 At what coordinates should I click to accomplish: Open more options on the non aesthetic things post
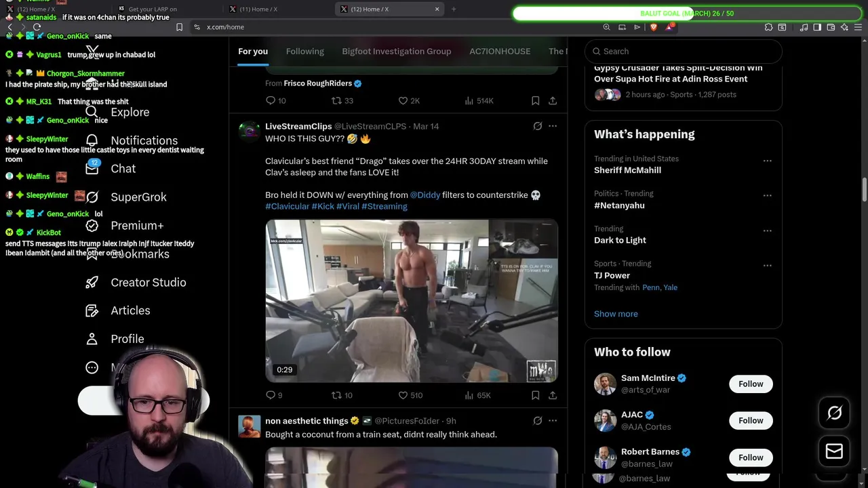pos(553,421)
